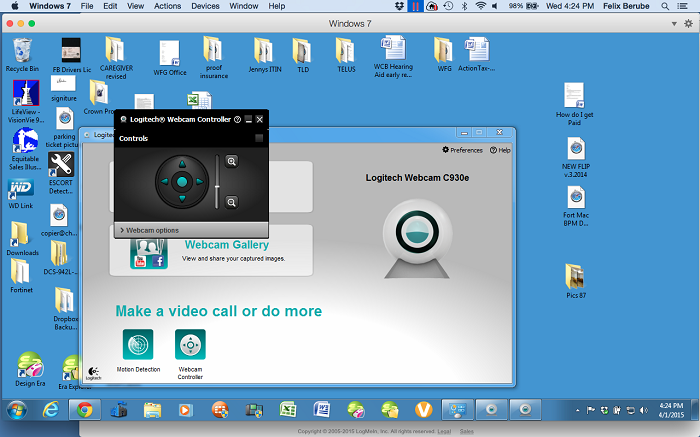This screenshot has width=700, height=437.
Task: Select the ESCORT Detect desktop shortcut
Action: [x=61, y=174]
